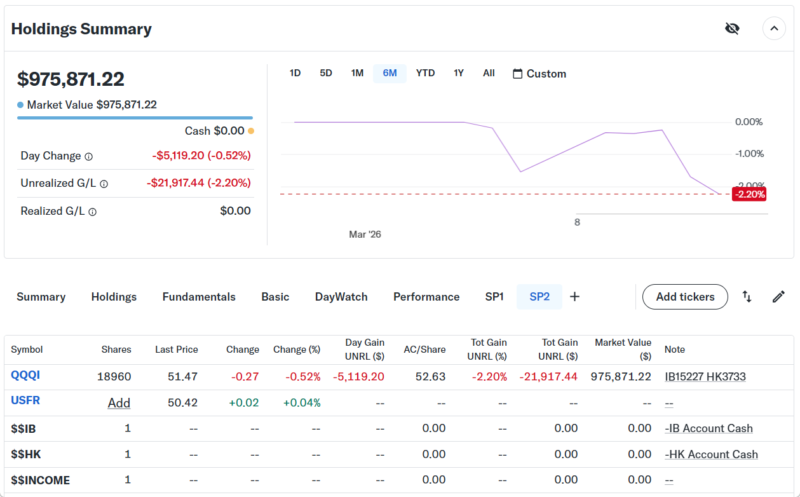
Task: Click the Unrealized G/L info icon
Action: [x=104, y=184]
